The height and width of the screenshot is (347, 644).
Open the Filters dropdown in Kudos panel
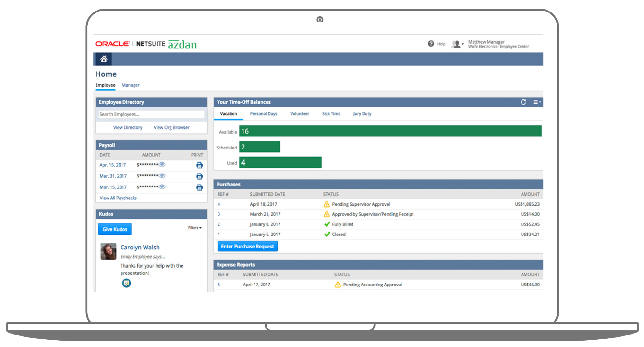tap(194, 228)
